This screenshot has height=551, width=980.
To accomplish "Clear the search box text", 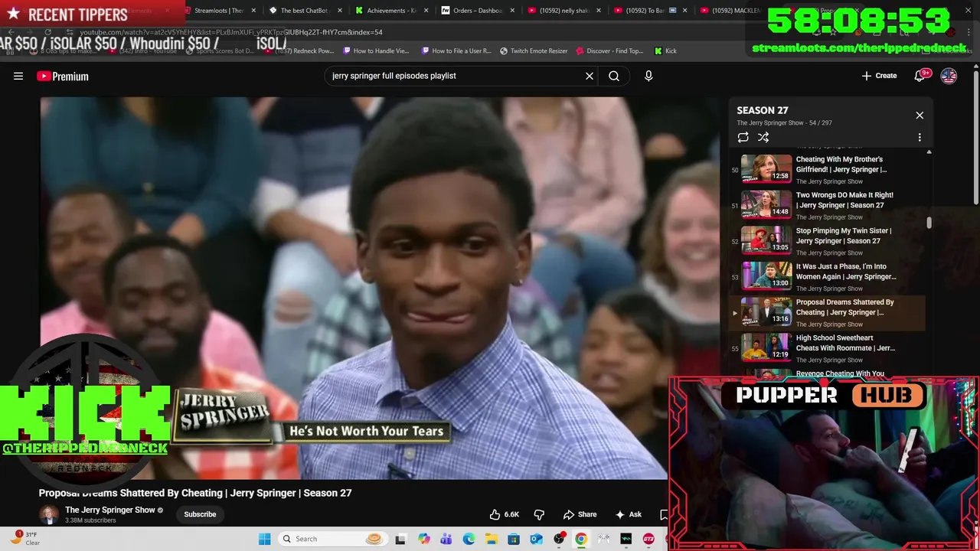I will 590,76.
